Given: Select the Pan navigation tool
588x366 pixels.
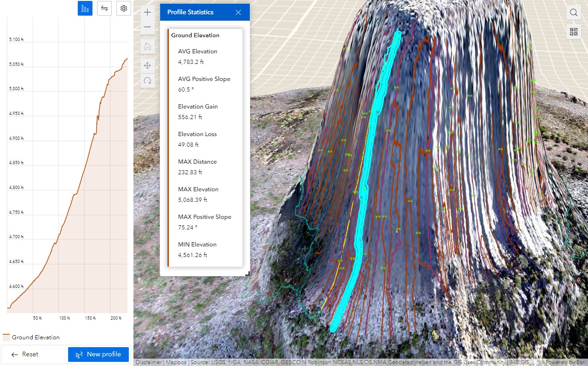Looking at the screenshot, I should [x=147, y=65].
